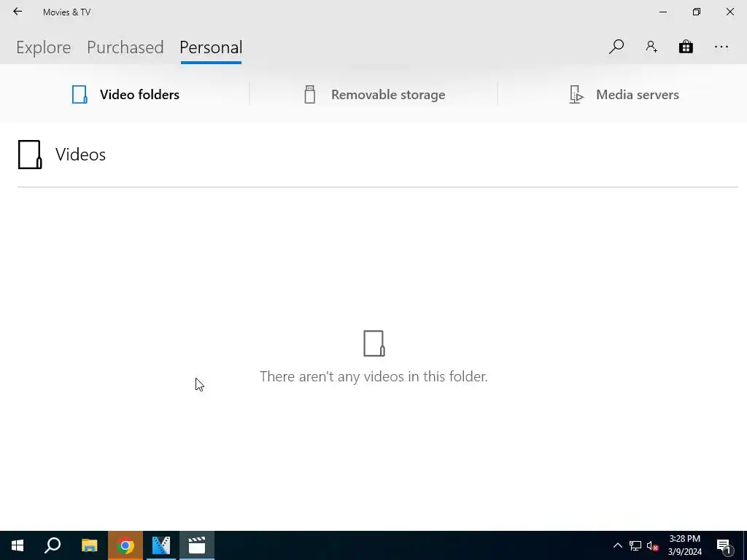Screen dimensions: 747x560
Task: Click the Videos folder heading text
Action: coord(80,155)
